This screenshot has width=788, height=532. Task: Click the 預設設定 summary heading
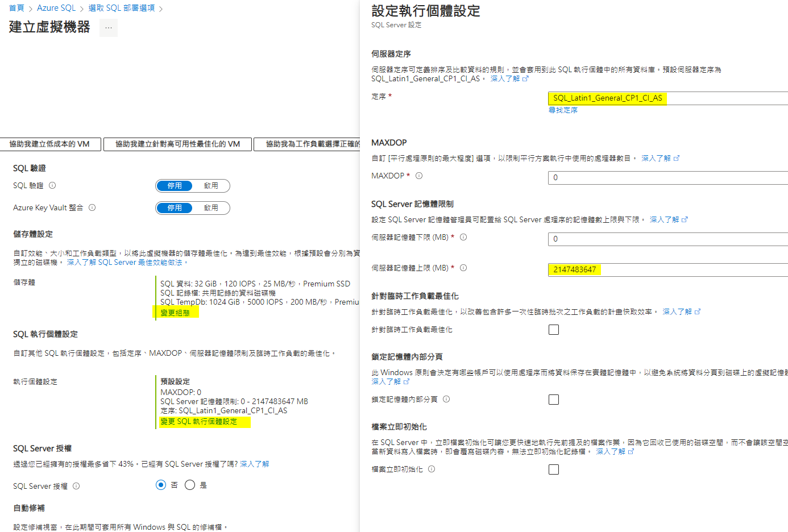tap(175, 381)
